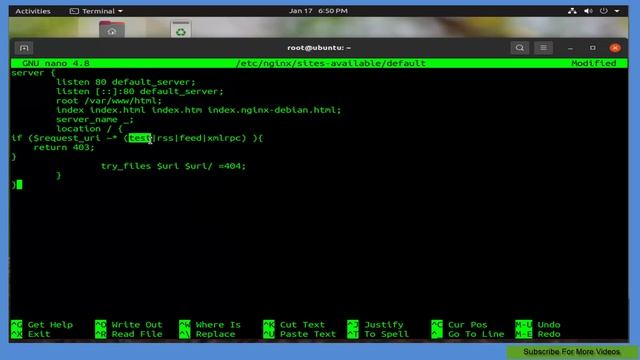Click the 'Read File' shortcut

[x=129, y=334]
